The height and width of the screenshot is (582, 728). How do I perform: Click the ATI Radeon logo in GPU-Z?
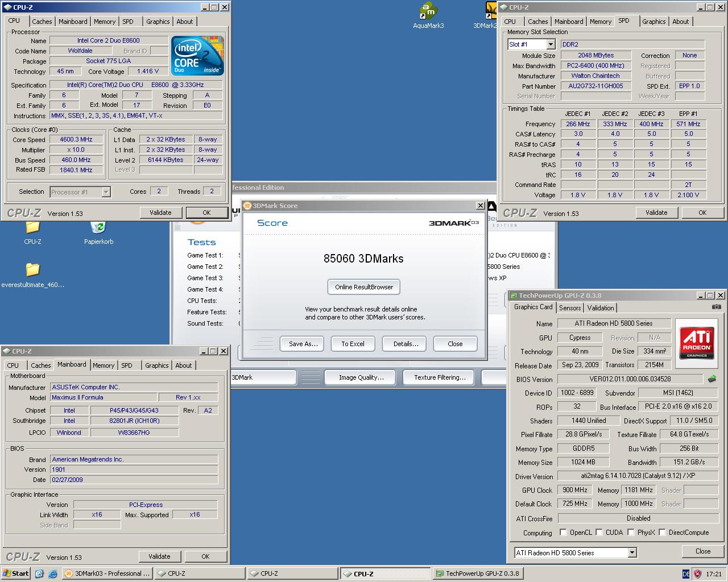(x=697, y=343)
